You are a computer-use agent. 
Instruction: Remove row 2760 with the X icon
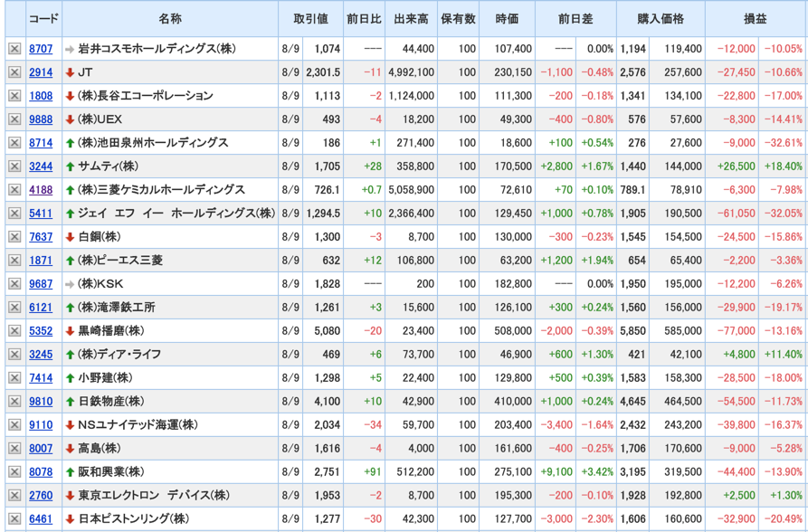pos(14,496)
